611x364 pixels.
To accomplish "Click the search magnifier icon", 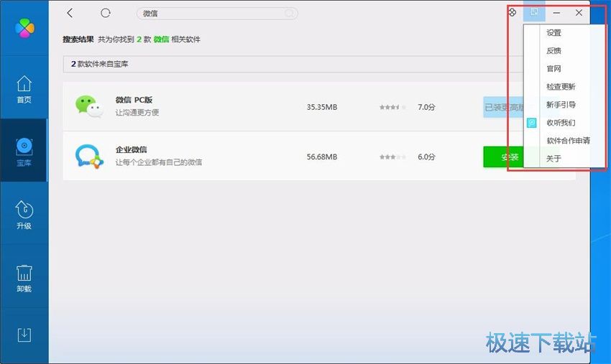I will point(290,14).
